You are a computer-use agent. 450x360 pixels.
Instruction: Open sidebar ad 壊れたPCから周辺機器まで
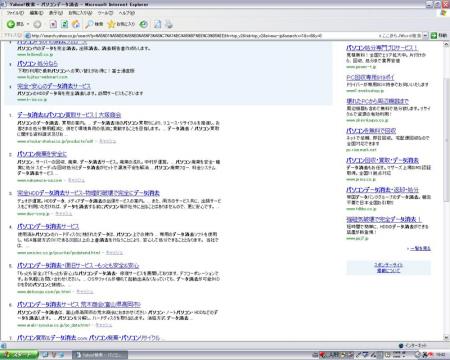pos(377,101)
